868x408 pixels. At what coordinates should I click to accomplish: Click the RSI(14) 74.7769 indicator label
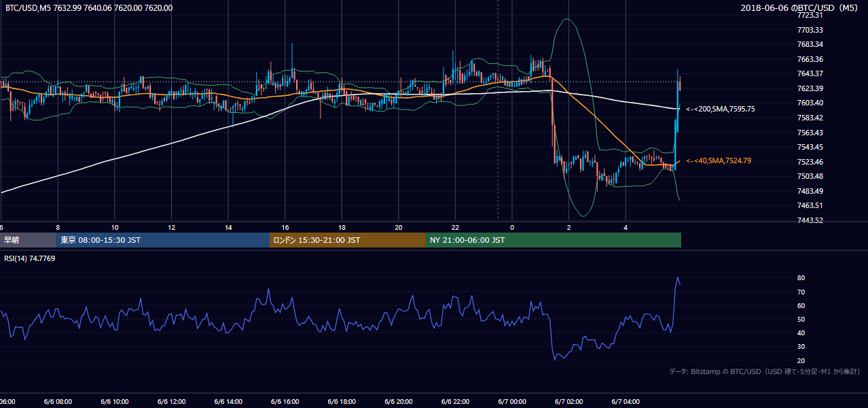pos(29,258)
